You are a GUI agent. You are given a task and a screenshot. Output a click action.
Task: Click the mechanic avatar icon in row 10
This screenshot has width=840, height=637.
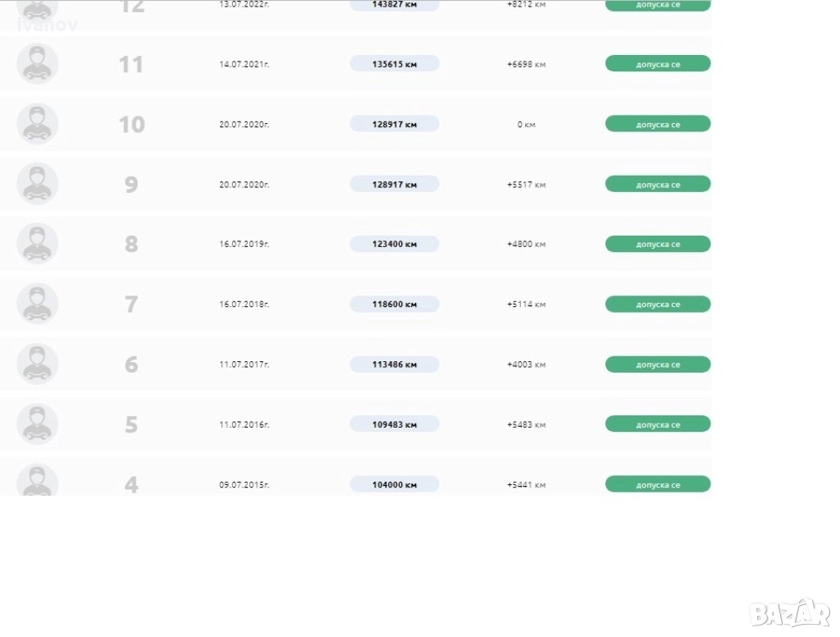point(38,124)
